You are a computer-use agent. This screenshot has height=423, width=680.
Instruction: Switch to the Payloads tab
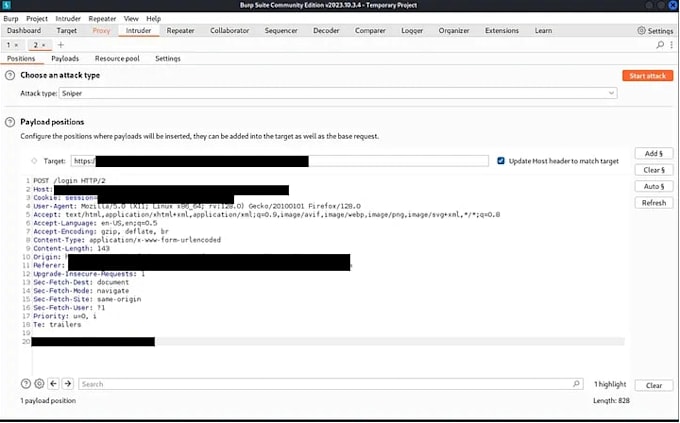tap(65, 58)
